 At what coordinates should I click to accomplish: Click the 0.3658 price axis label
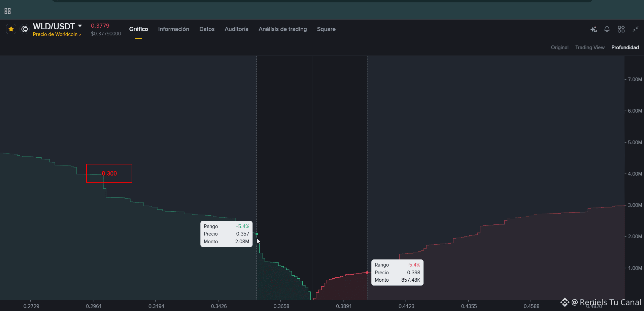click(281, 306)
